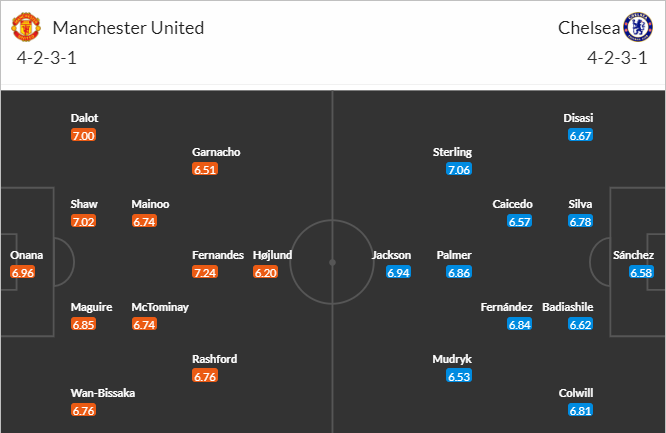Viewport: 666px width, 433px height.
Task: Open the Chelsea team link
Action: coord(587,27)
